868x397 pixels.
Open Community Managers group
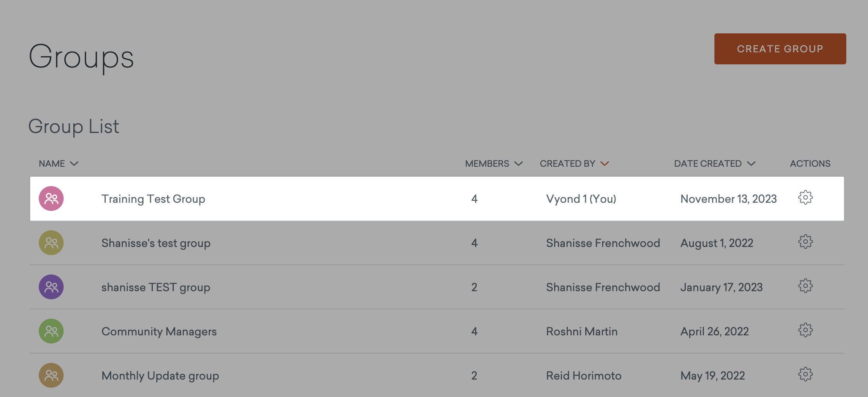pos(159,331)
